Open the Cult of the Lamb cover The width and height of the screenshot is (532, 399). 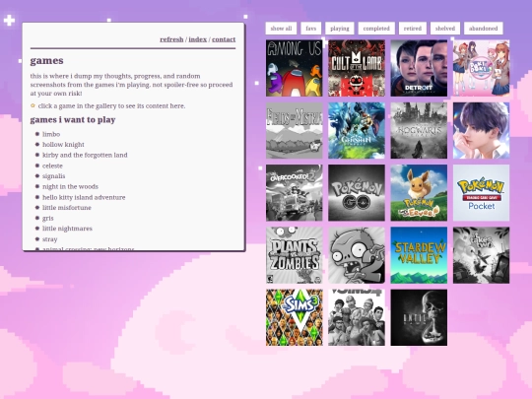pyautogui.click(x=357, y=68)
